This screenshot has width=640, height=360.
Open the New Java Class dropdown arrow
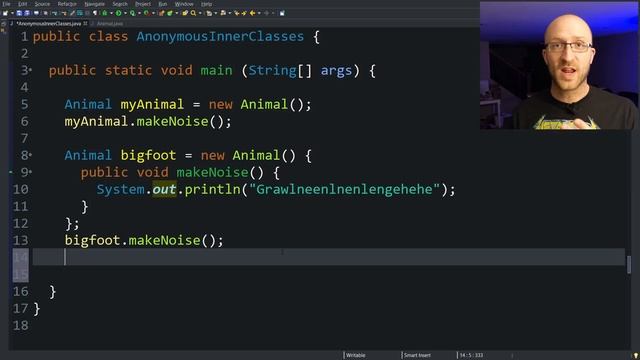pos(176,13)
